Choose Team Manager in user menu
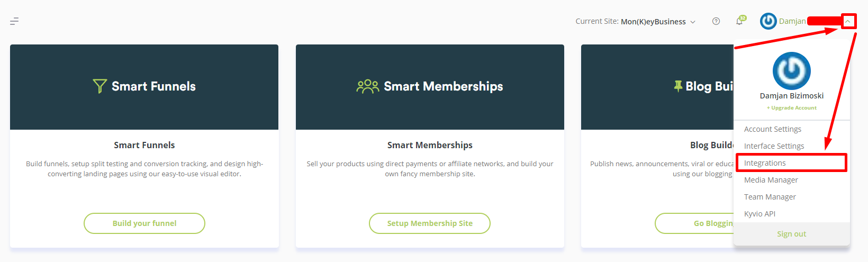Screen dimensions: 868x262 pos(770,197)
